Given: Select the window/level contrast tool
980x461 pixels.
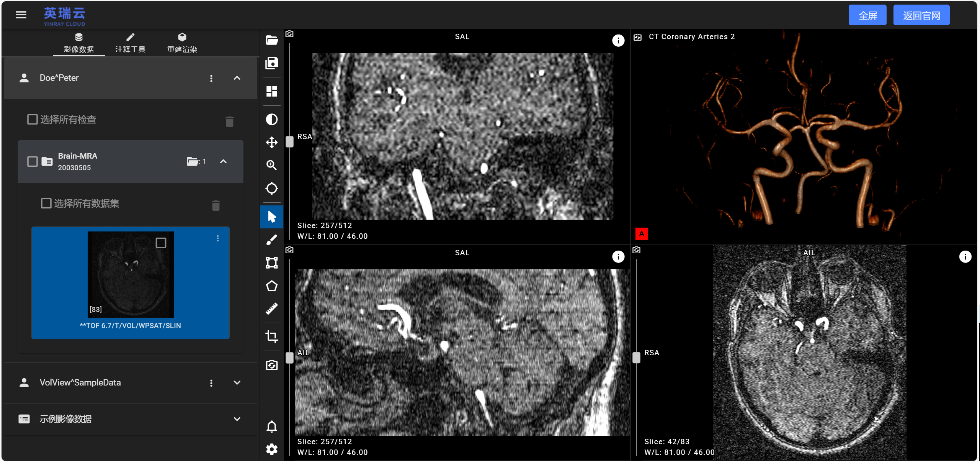Looking at the screenshot, I should (x=272, y=120).
